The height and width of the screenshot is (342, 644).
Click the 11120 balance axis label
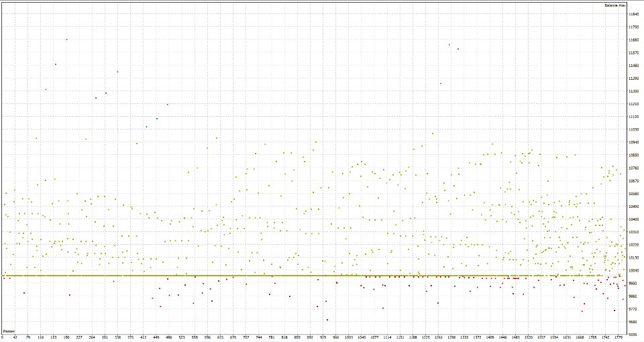click(633, 117)
